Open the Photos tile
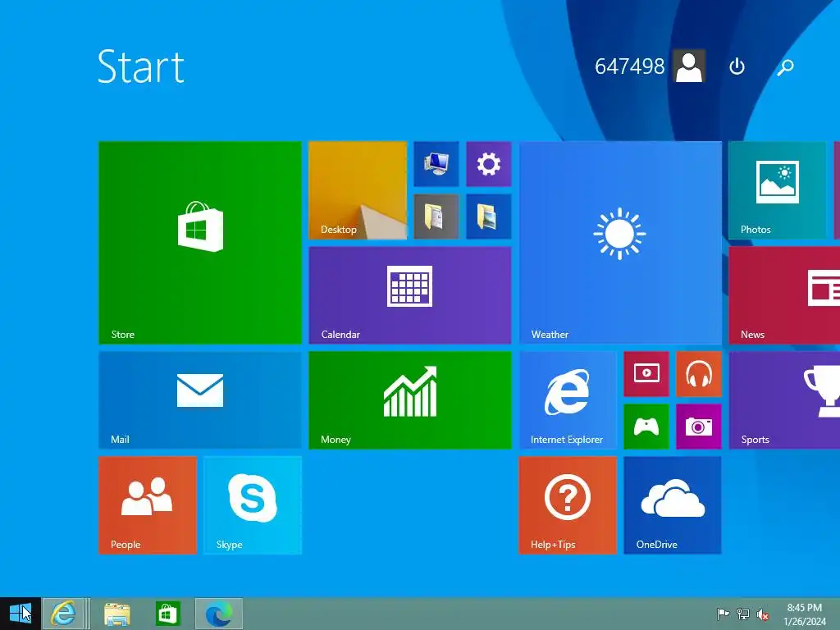This screenshot has width=840, height=630. click(777, 189)
